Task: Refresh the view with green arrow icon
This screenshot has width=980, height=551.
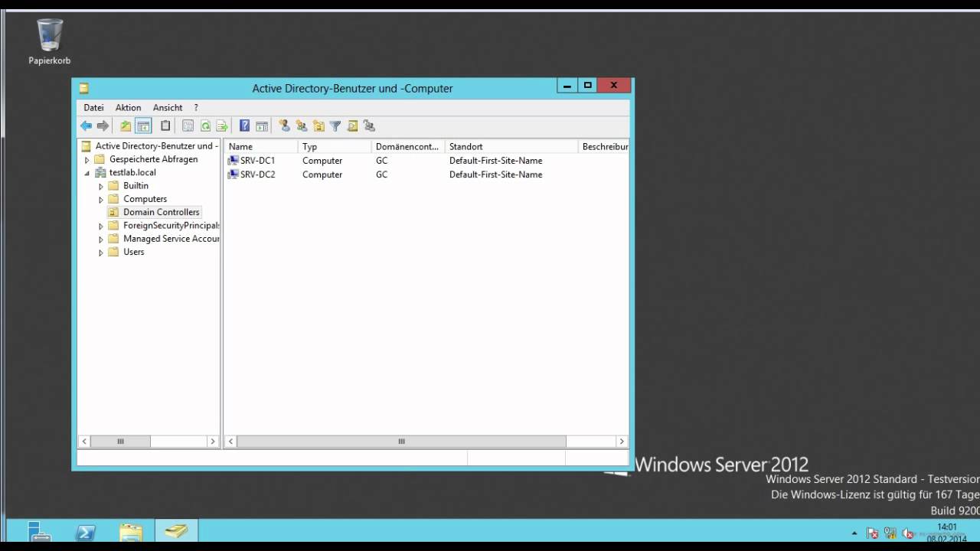Action: click(x=205, y=126)
